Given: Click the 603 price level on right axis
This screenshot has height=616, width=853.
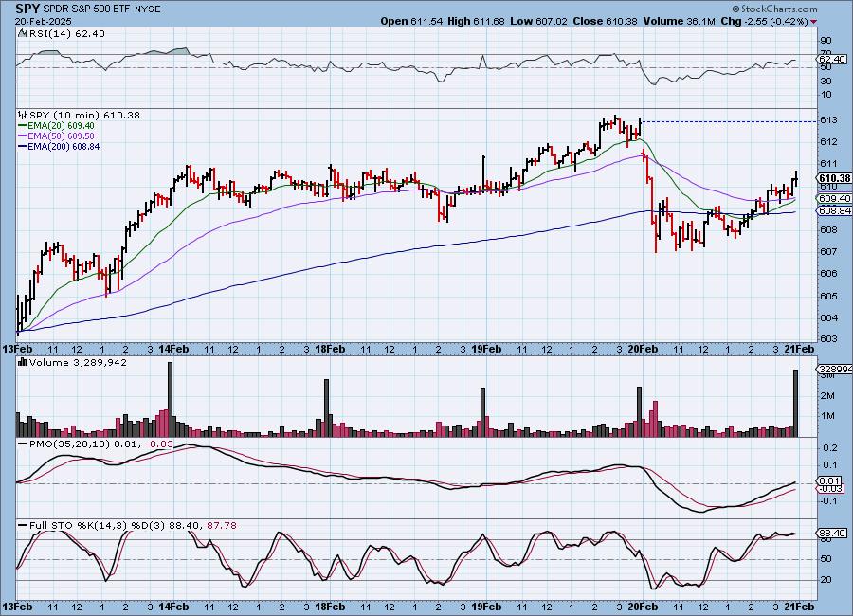Looking at the screenshot, I should point(826,339).
